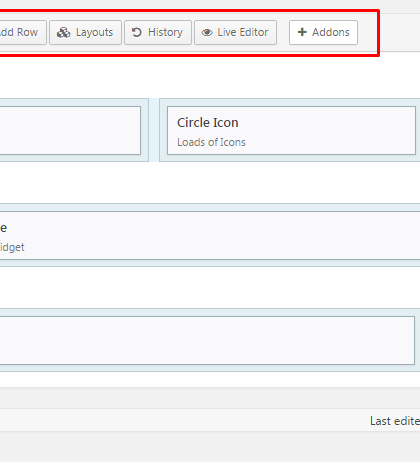The image size is (420, 462).
Task: Click the Loads of Icons description
Action: point(211,142)
